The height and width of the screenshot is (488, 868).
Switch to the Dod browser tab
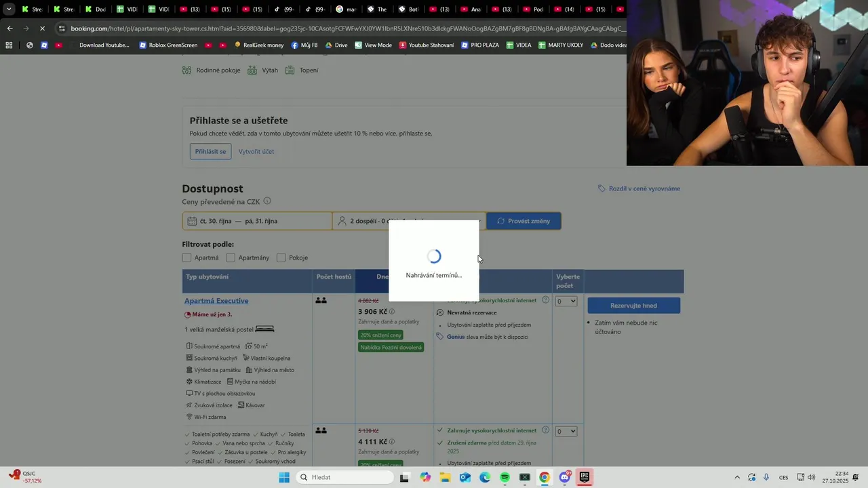click(95, 9)
